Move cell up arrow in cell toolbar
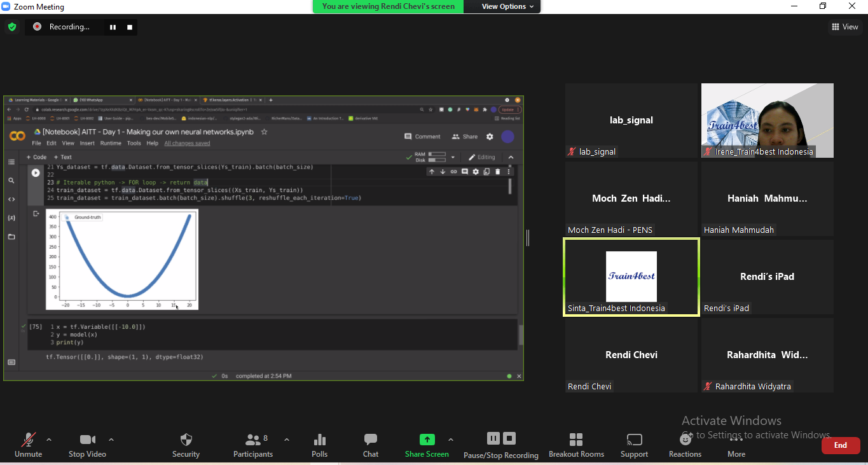 click(432, 172)
